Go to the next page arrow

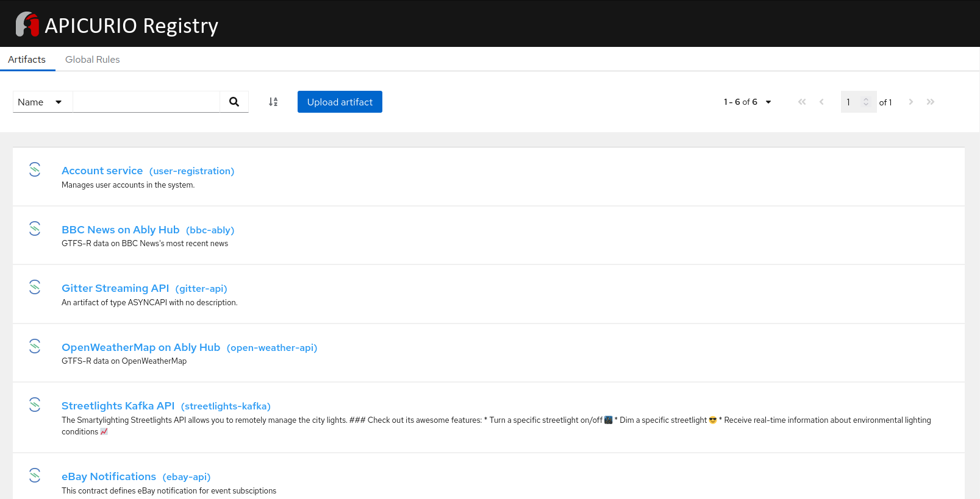[910, 102]
